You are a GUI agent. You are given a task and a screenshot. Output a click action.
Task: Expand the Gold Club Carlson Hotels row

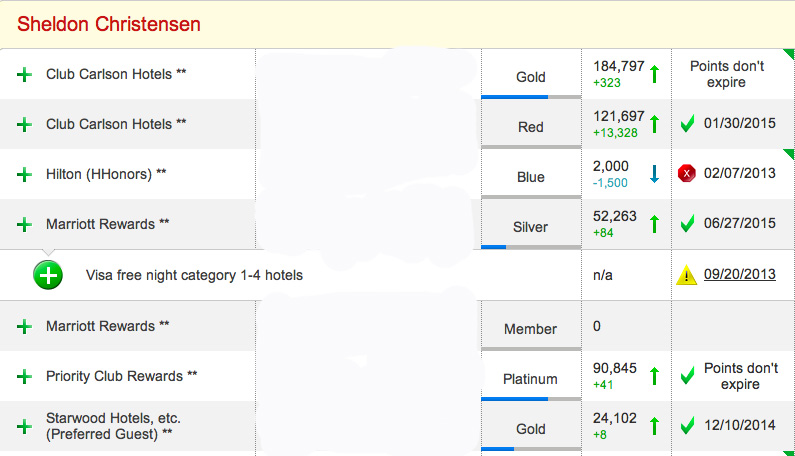[24, 75]
